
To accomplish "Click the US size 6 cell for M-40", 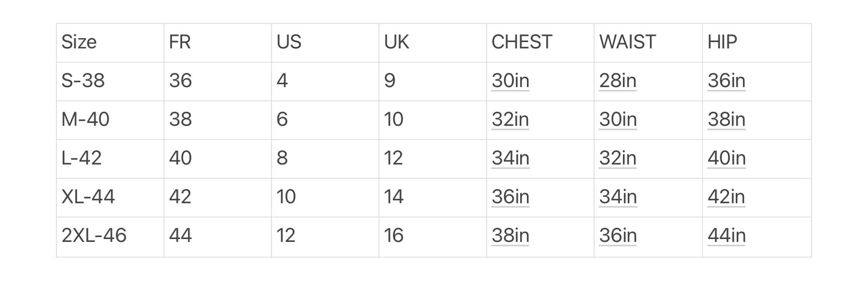I will click(325, 120).
